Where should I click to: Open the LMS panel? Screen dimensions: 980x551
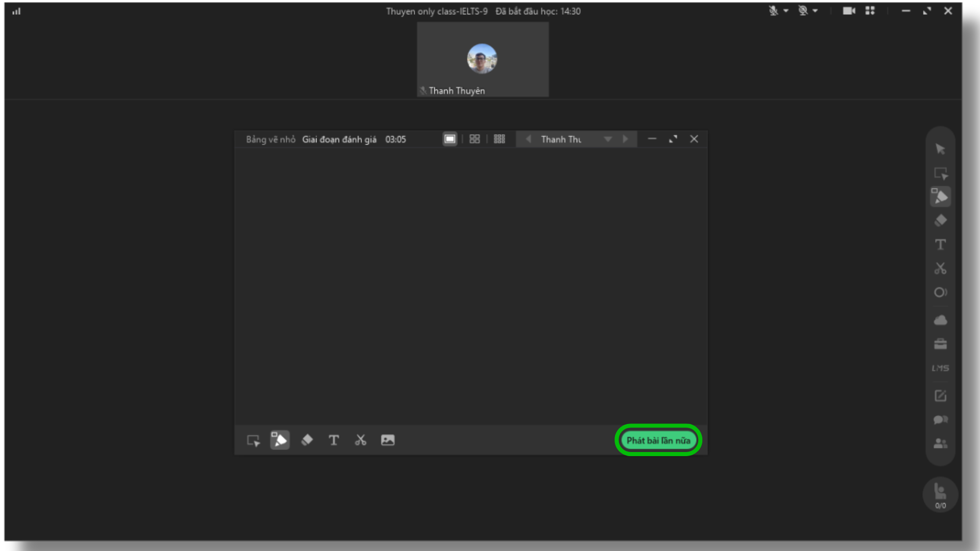coord(940,368)
